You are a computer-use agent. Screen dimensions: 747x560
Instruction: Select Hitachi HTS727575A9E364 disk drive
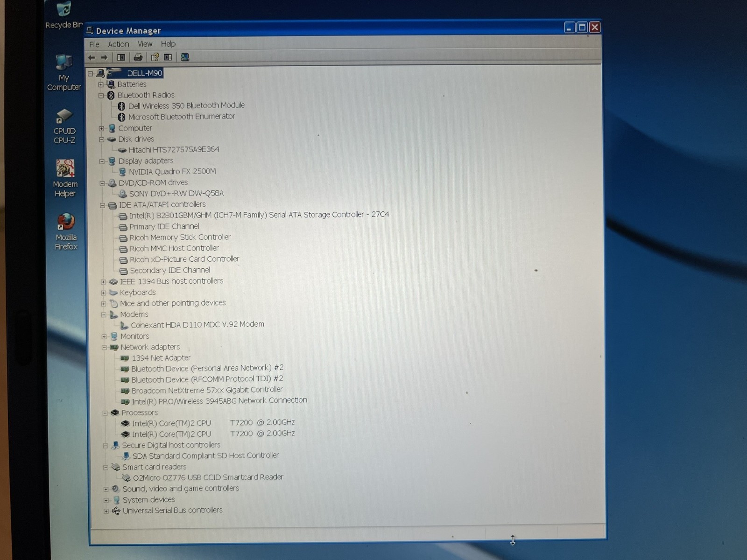(174, 150)
